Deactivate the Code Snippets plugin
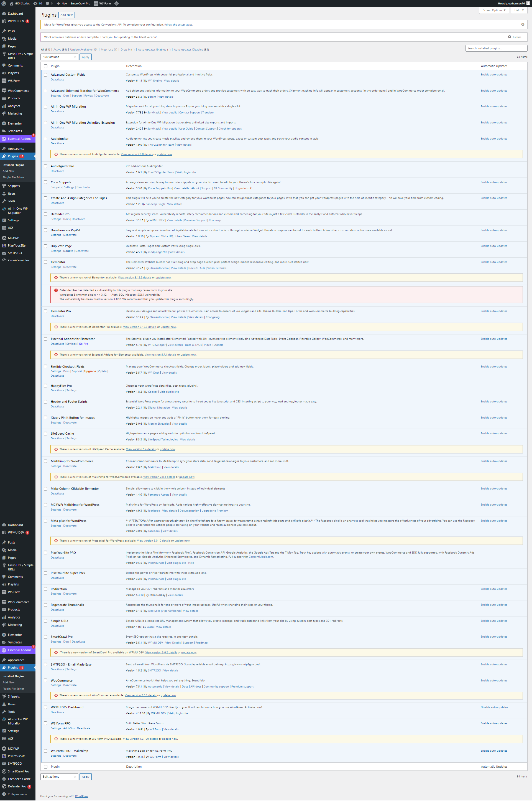The image size is (532, 801). pyautogui.click(x=83, y=187)
